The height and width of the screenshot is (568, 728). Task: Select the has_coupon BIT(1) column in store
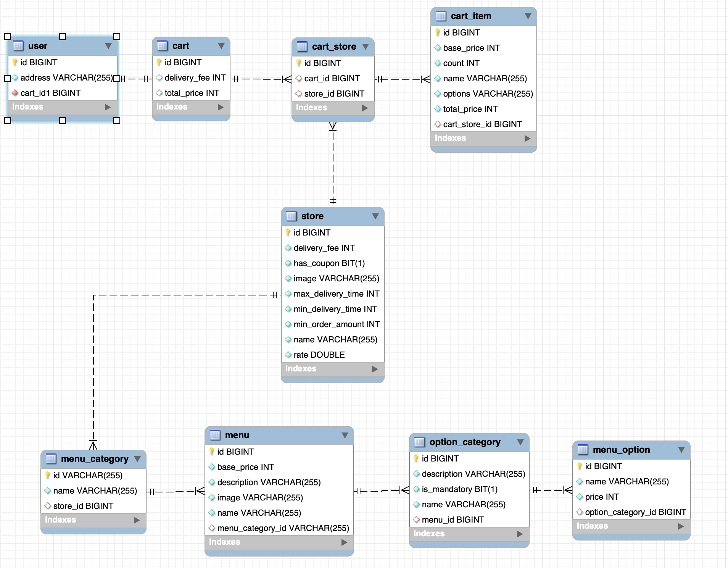click(329, 263)
